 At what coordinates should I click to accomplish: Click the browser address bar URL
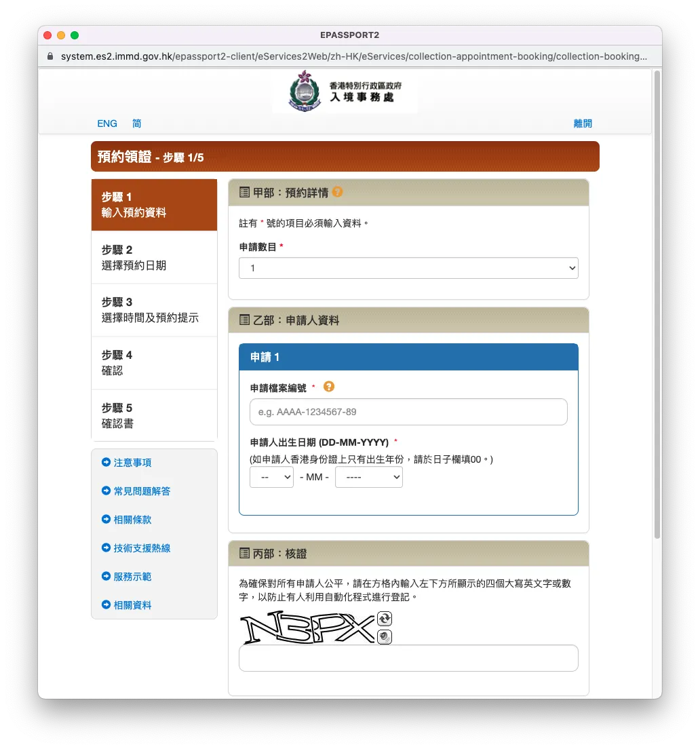tap(354, 56)
